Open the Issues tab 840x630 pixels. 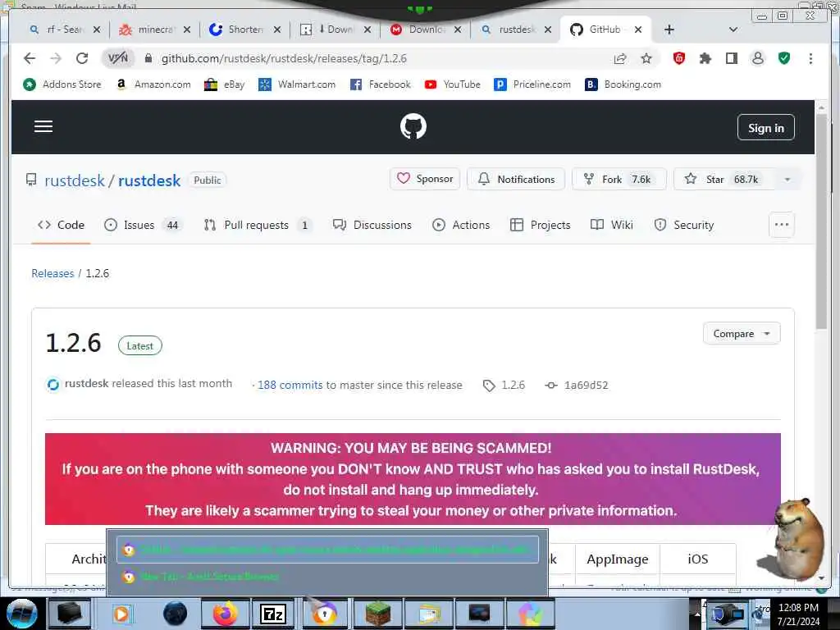point(143,225)
